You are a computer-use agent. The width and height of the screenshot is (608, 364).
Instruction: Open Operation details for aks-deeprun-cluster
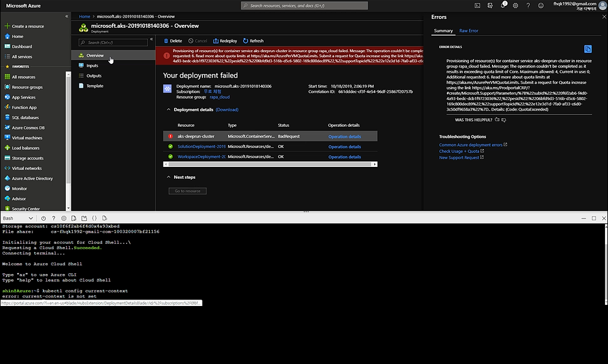345,137
